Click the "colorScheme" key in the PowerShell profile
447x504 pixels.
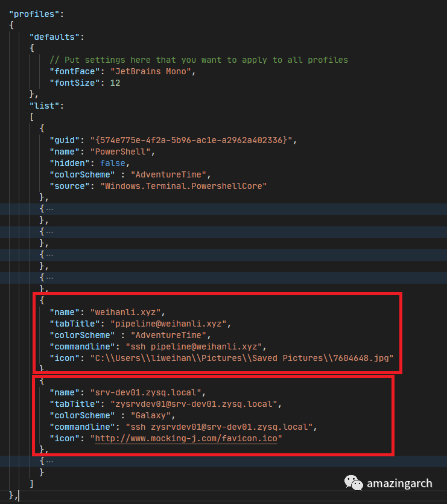click(82, 174)
